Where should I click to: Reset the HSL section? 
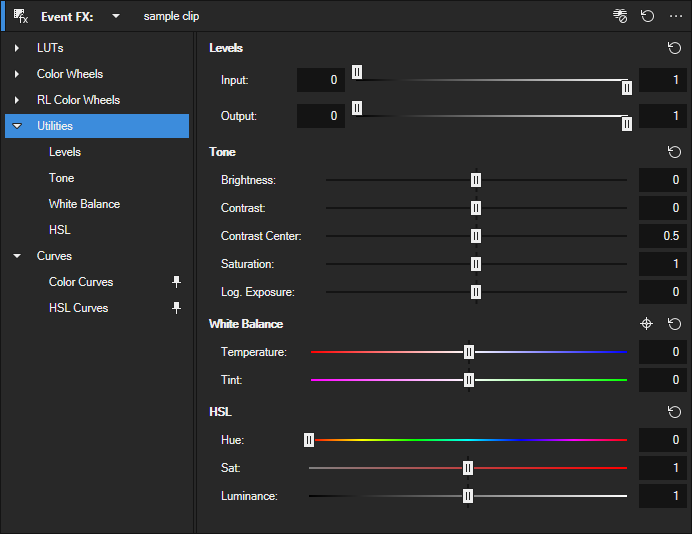pyautogui.click(x=674, y=412)
